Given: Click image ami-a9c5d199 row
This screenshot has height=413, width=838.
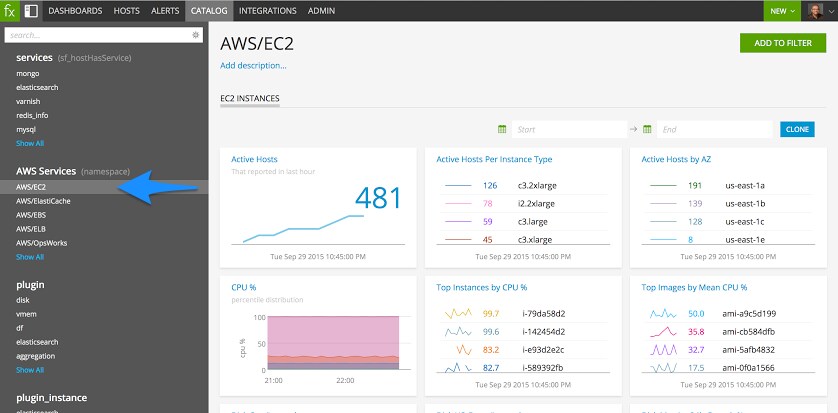Looking at the screenshot, I should coord(728,314).
